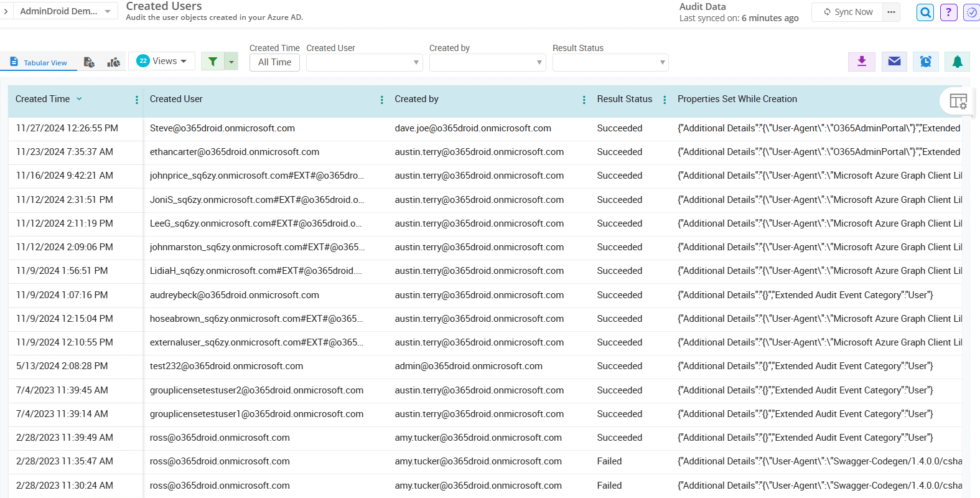The width and height of the screenshot is (980, 498).
Task: Download report via export icon
Action: (x=862, y=61)
